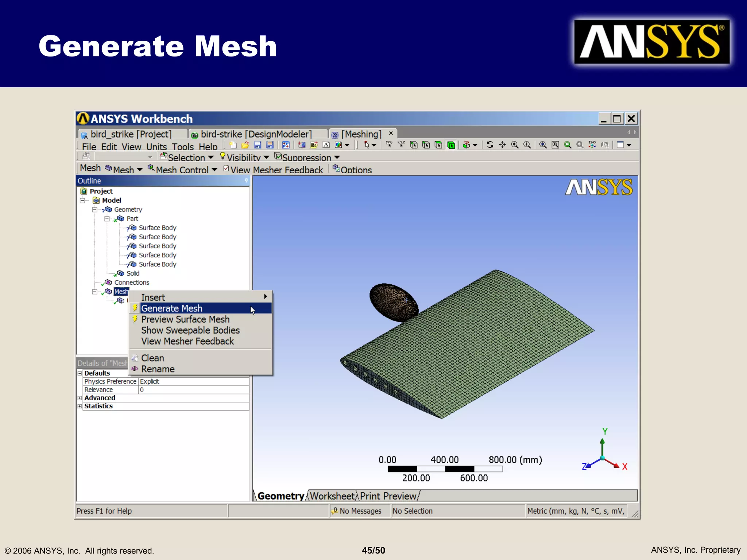Click the Label 'A' annotation icon
747x560 pixels.
click(x=326, y=145)
